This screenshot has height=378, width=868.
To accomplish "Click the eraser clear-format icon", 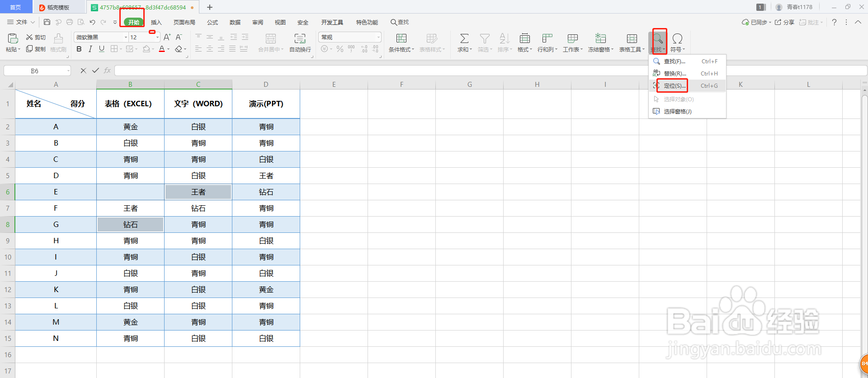I will click(x=179, y=49).
